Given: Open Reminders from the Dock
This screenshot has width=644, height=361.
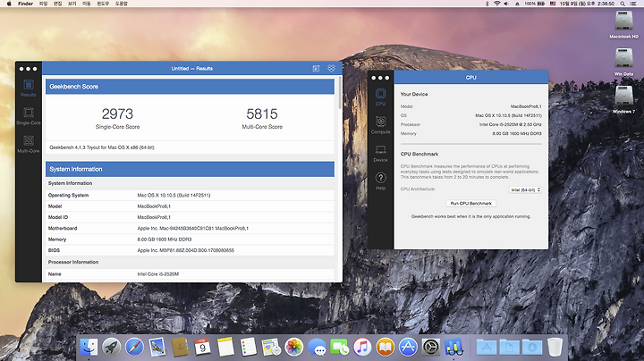Looking at the screenshot, I should pyautogui.click(x=248, y=347).
